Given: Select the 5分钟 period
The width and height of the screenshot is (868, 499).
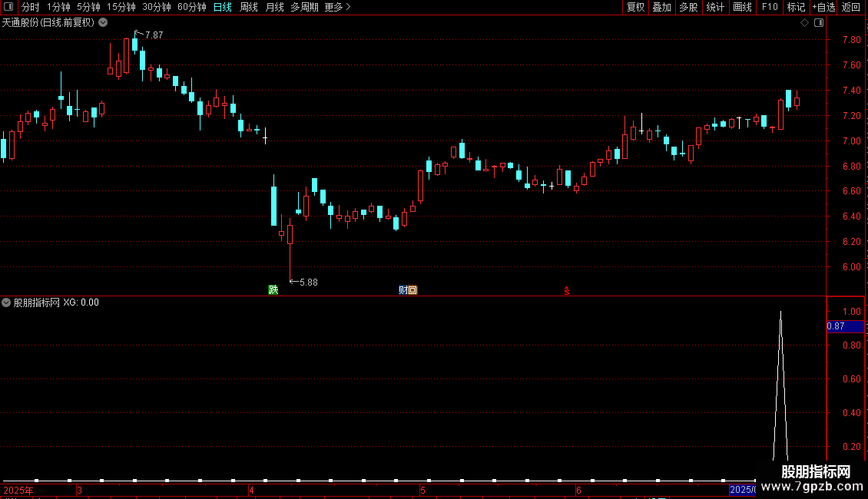Looking at the screenshot, I should coord(88,7).
